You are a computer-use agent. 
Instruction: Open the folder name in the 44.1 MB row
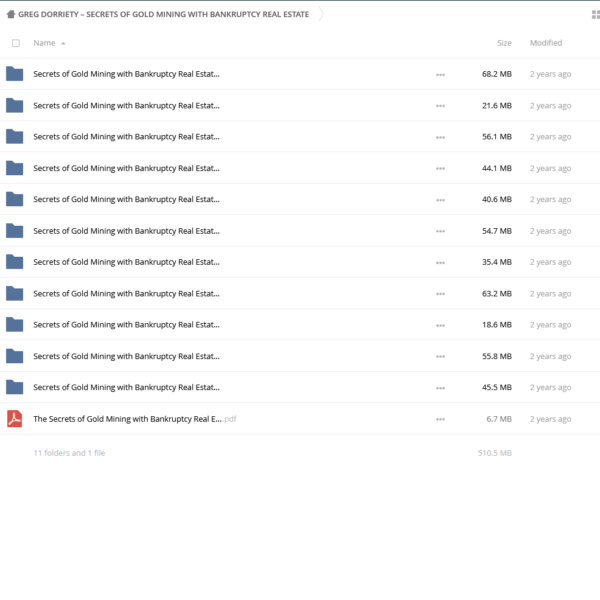[x=126, y=168]
